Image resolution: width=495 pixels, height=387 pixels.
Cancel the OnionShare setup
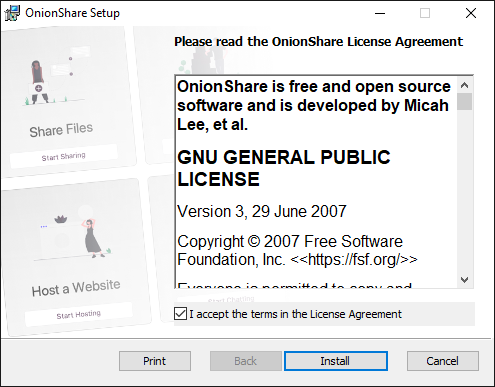[443, 361]
